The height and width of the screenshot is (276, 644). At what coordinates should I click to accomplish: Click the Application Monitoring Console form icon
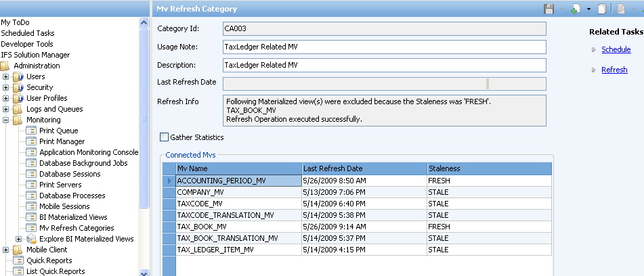[x=31, y=152]
